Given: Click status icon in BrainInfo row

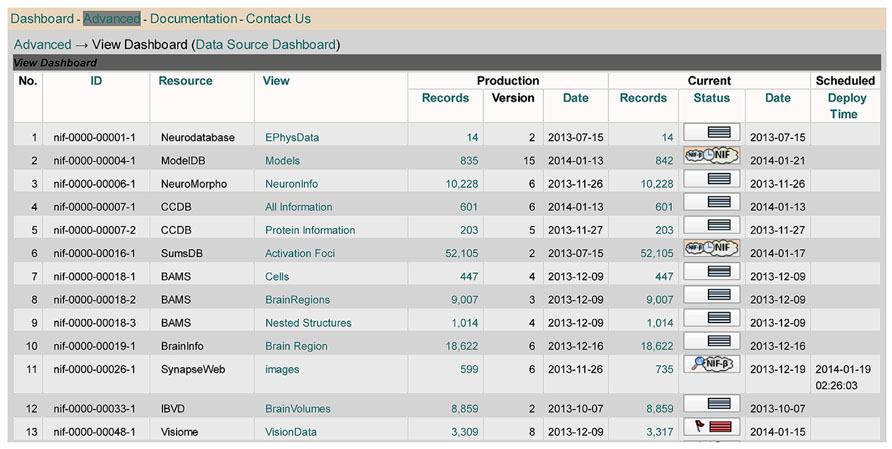Looking at the screenshot, I should click(x=711, y=340).
